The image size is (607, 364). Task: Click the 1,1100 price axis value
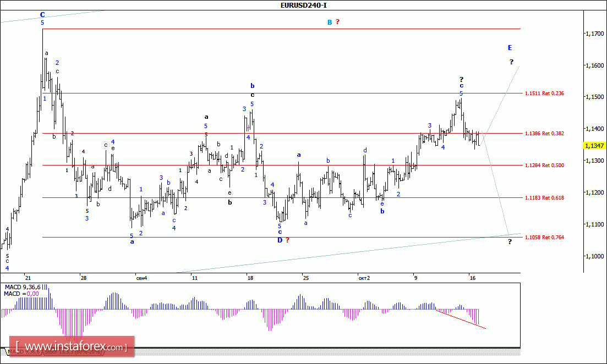[x=595, y=224]
